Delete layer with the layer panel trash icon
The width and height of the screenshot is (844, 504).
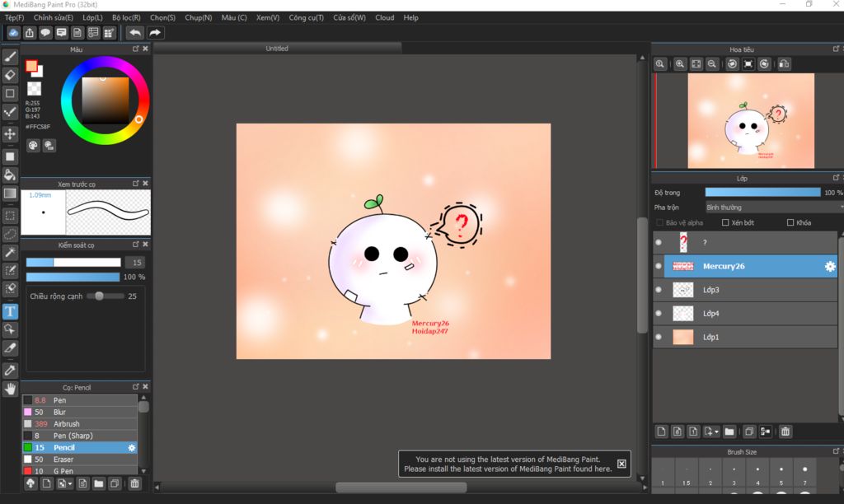click(x=785, y=432)
